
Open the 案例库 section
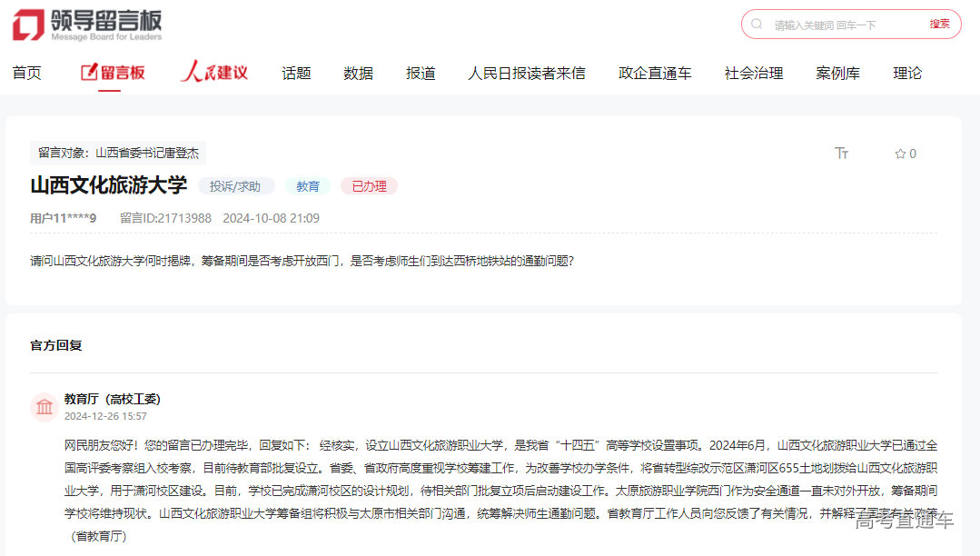click(x=838, y=72)
